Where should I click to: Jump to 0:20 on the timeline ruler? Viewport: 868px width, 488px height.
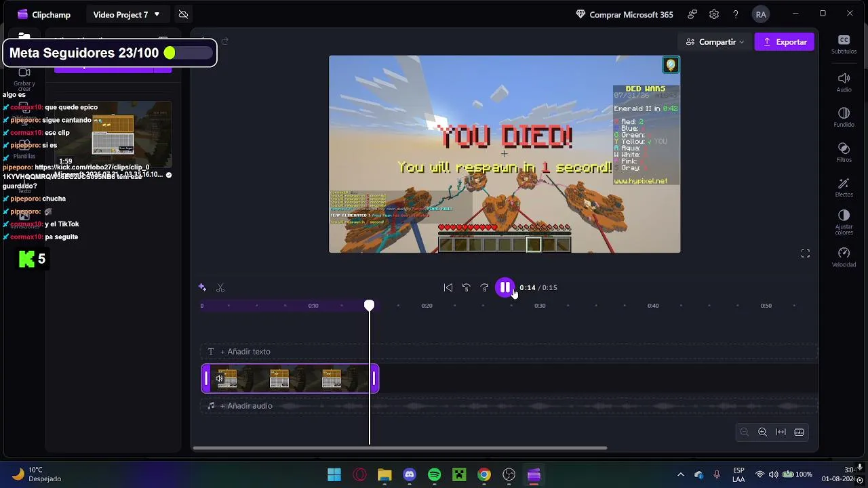427,306
